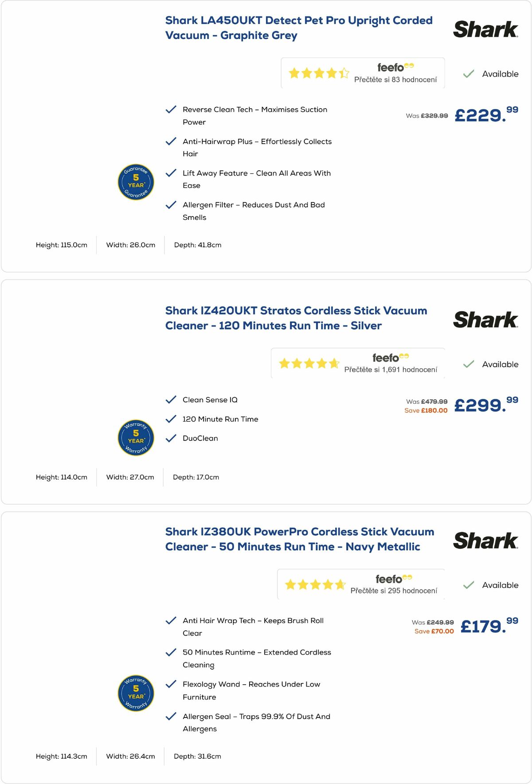Select the star rating for the Stratos vacuum
The height and width of the screenshot is (784, 532).
point(310,363)
